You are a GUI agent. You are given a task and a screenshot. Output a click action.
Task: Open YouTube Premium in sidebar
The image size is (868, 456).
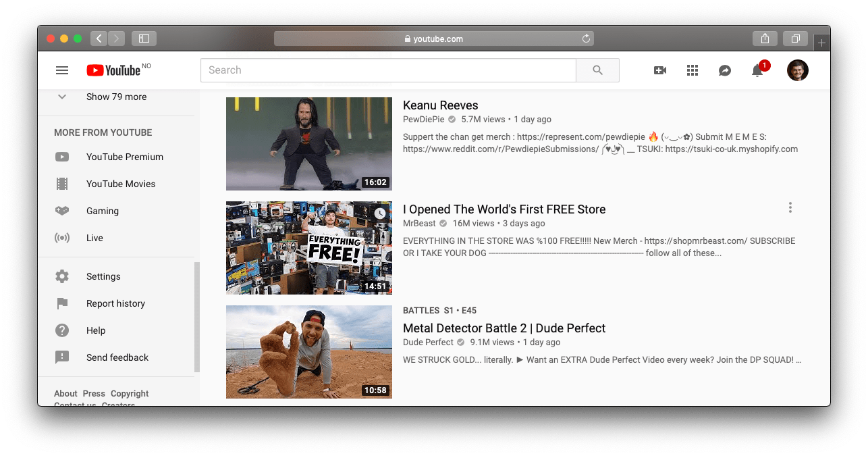coord(124,157)
